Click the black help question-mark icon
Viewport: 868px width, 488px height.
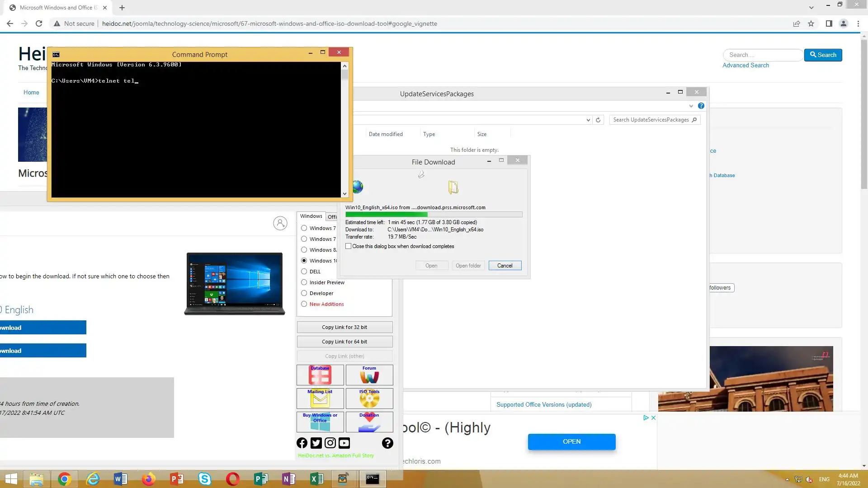(x=387, y=443)
